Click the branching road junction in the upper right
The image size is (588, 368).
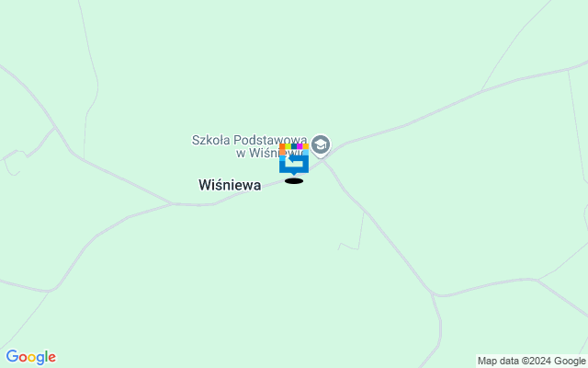tap(482, 90)
